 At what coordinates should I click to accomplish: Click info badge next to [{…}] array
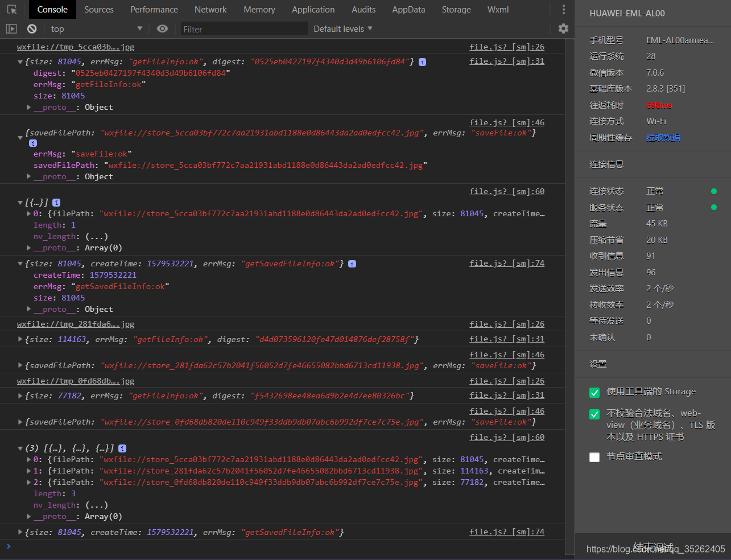tap(56, 203)
